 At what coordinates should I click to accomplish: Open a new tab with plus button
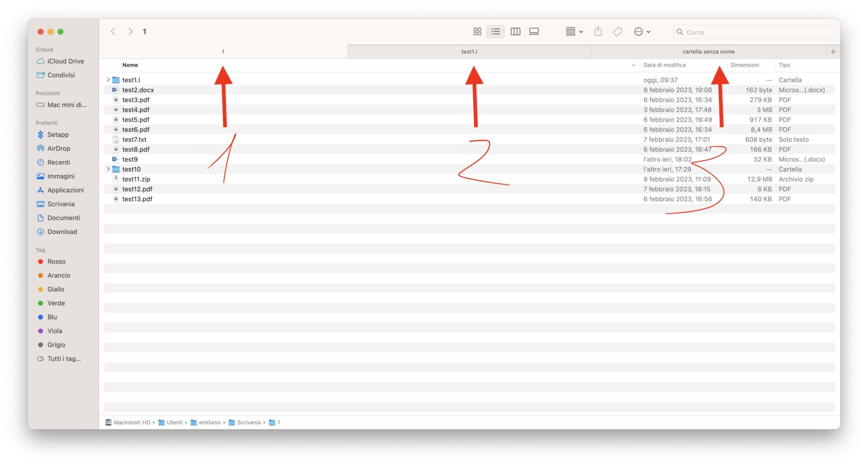click(x=833, y=51)
